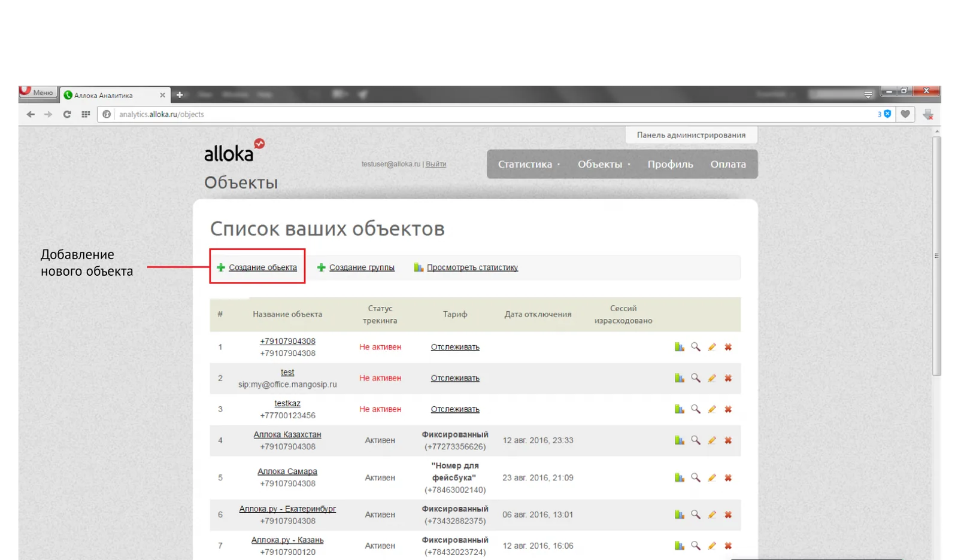Go back with browser back arrow
Image resolution: width=958 pixels, height=560 pixels.
[x=31, y=114]
